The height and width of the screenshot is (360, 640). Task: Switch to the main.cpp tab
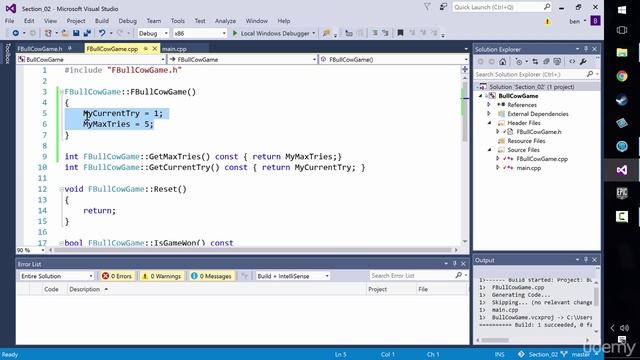click(x=174, y=49)
